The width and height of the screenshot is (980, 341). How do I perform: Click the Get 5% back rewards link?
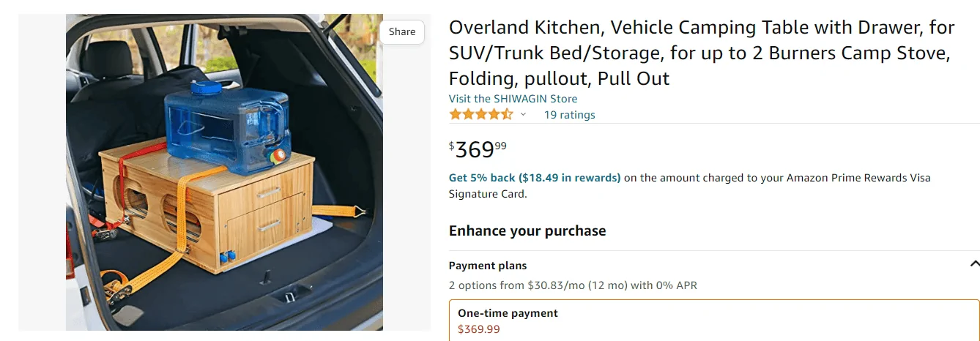pos(535,178)
